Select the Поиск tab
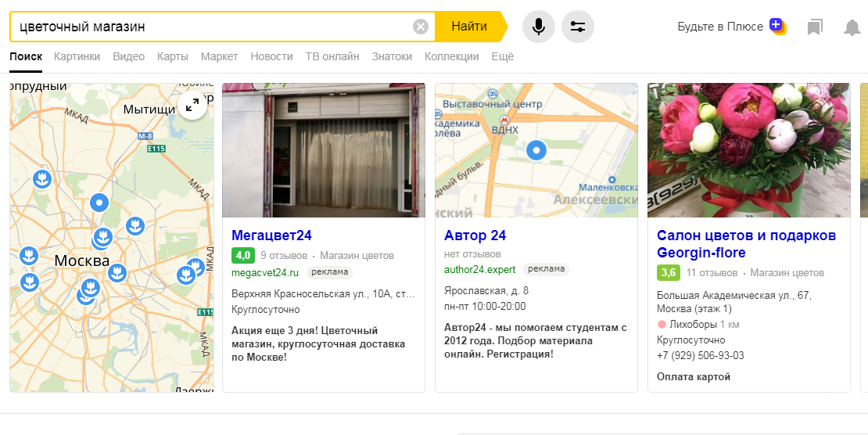Screen dimensions: 868x435 tap(26, 56)
